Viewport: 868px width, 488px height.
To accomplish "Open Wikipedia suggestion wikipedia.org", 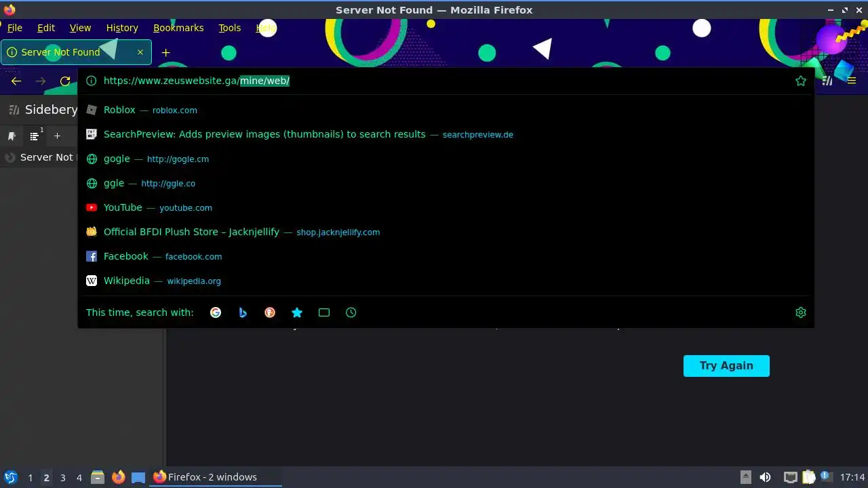I will pyautogui.click(x=446, y=281).
